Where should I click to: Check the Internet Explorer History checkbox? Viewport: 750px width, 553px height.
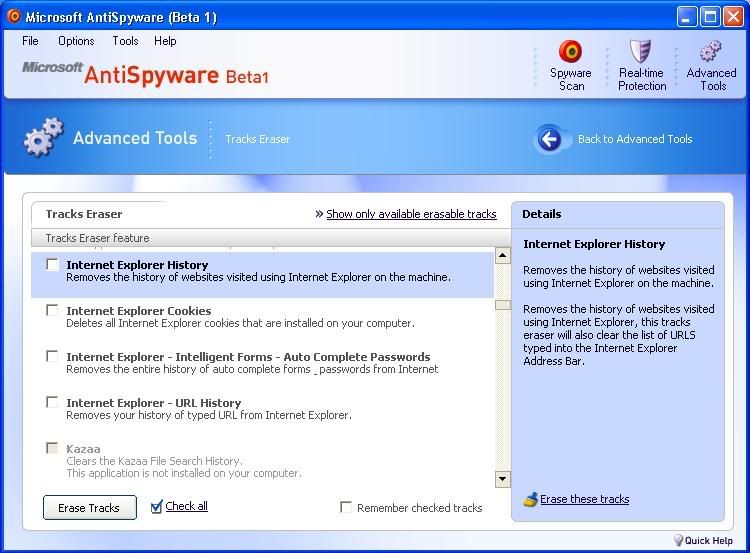tap(52, 265)
